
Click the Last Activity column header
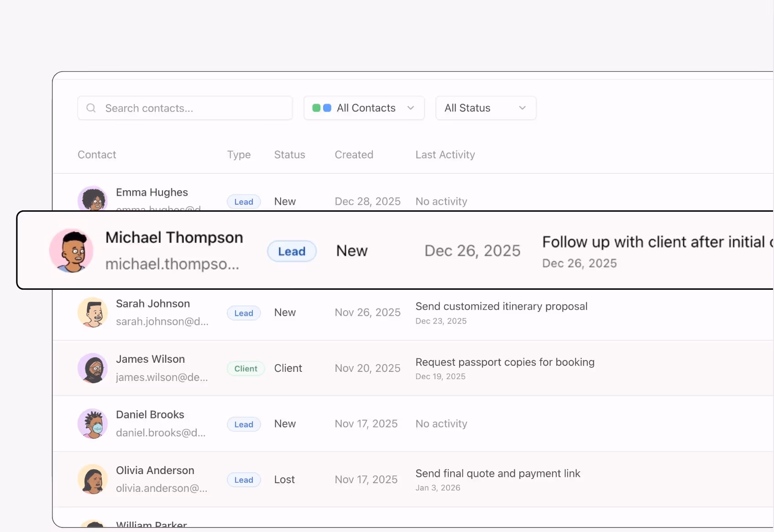point(445,155)
